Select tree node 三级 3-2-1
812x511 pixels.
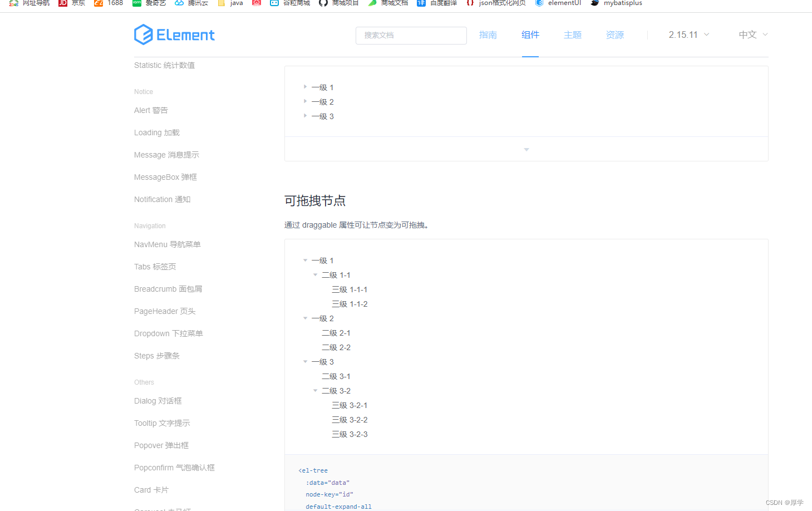coord(350,405)
